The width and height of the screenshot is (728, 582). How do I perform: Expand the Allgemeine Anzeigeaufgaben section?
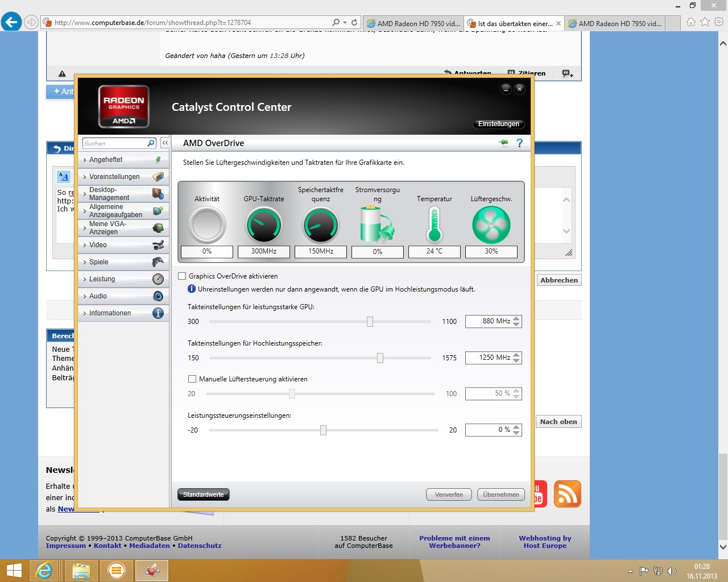[x=123, y=211]
